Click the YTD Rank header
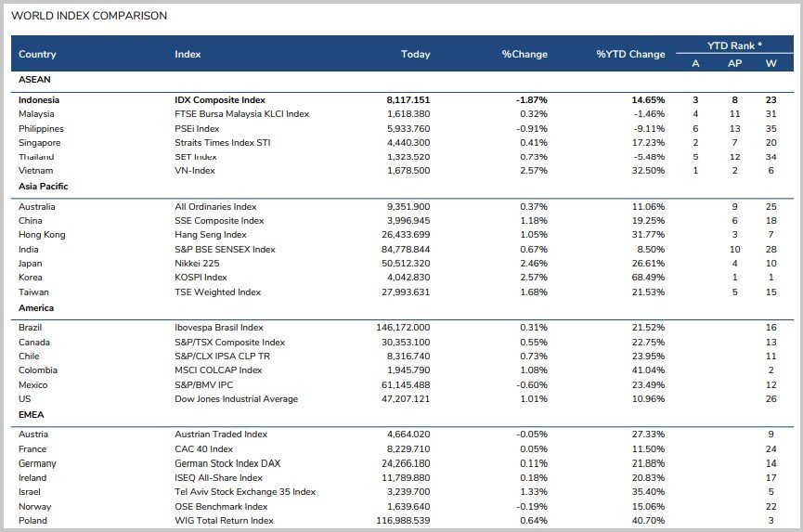 732,45
